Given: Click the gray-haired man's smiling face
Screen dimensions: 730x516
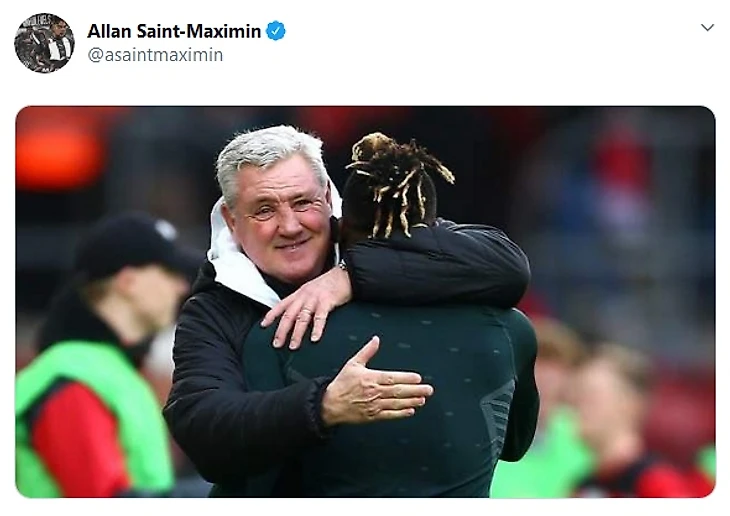Looking at the screenshot, I should [x=282, y=219].
